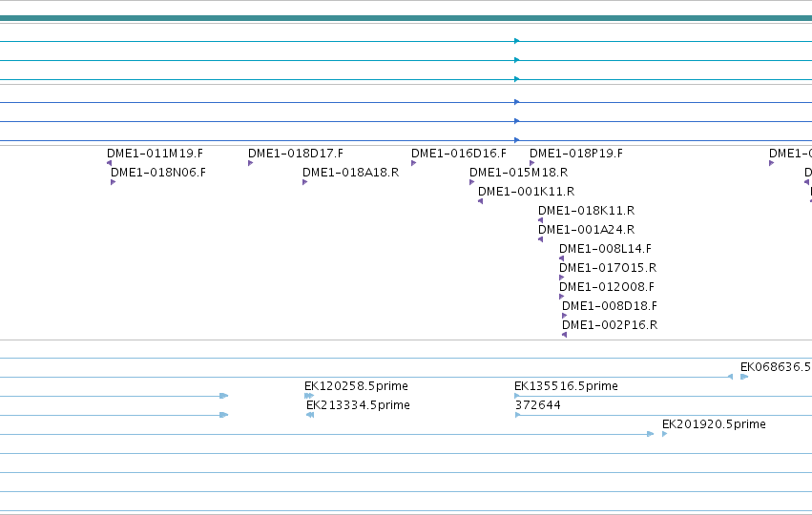Select the DME1-001A24.R feature label
Image resolution: width=812 pixels, height=515 pixels.
click(586, 229)
